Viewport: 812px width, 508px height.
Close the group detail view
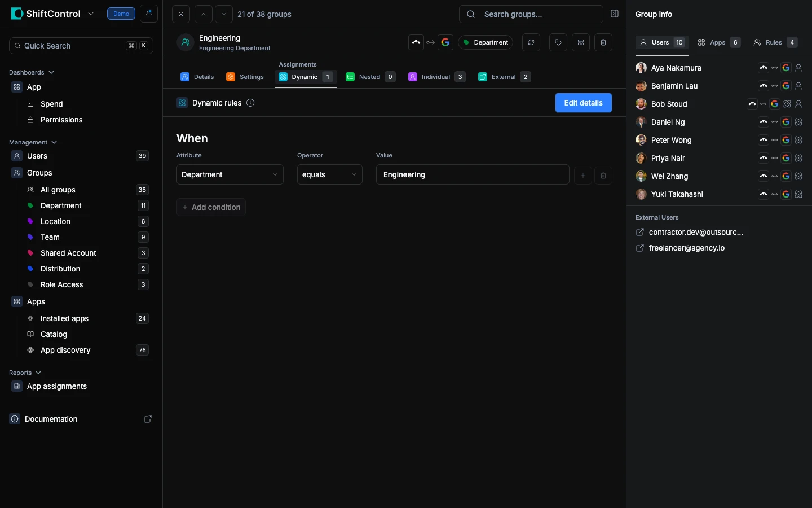(x=180, y=14)
